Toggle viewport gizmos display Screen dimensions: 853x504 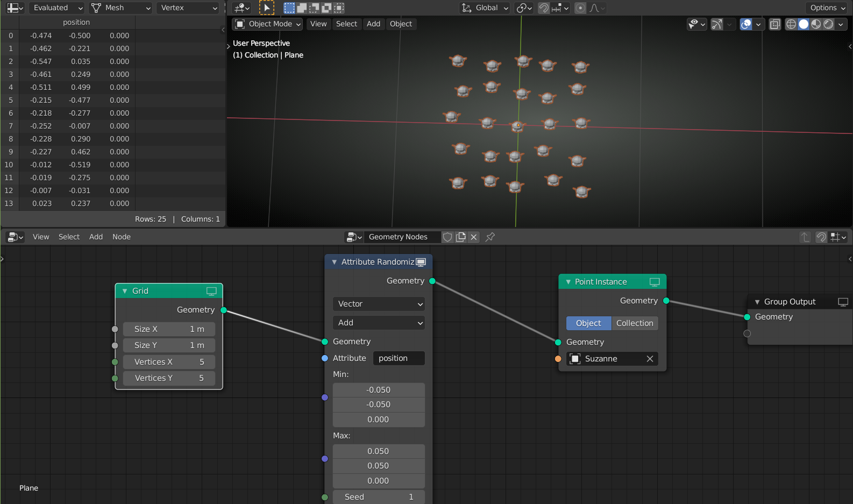[x=717, y=24]
